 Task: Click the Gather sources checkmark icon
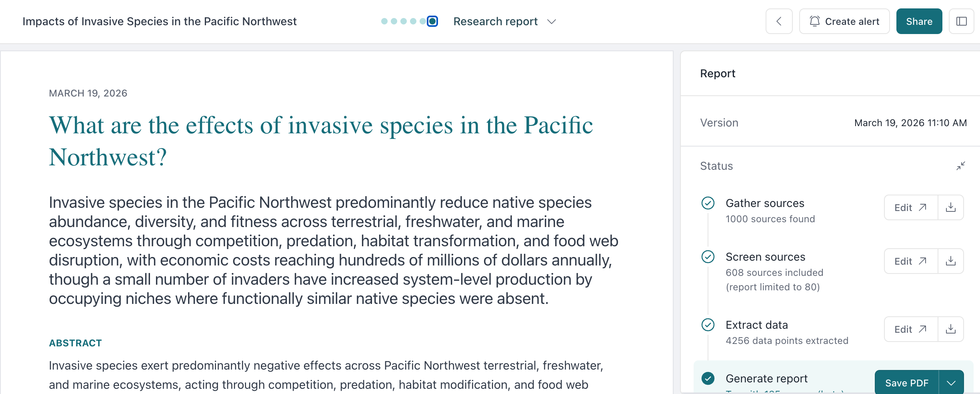tap(708, 203)
